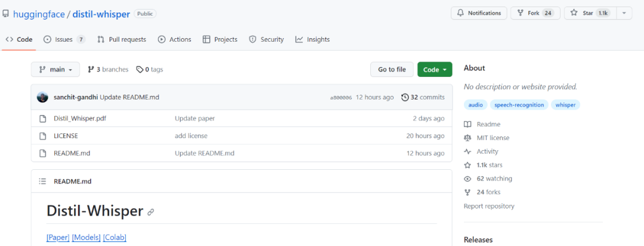
Task: Click the tags icon next to 0 tags
Action: pyautogui.click(x=140, y=70)
